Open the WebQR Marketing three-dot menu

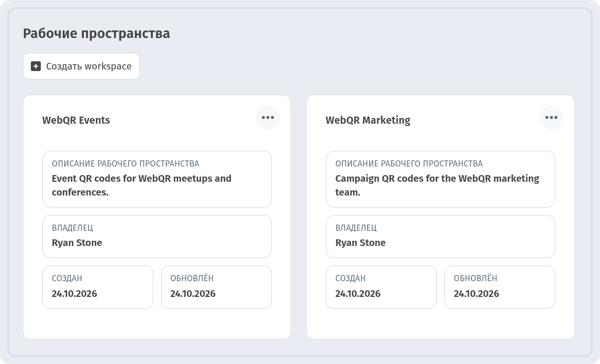tap(551, 118)
